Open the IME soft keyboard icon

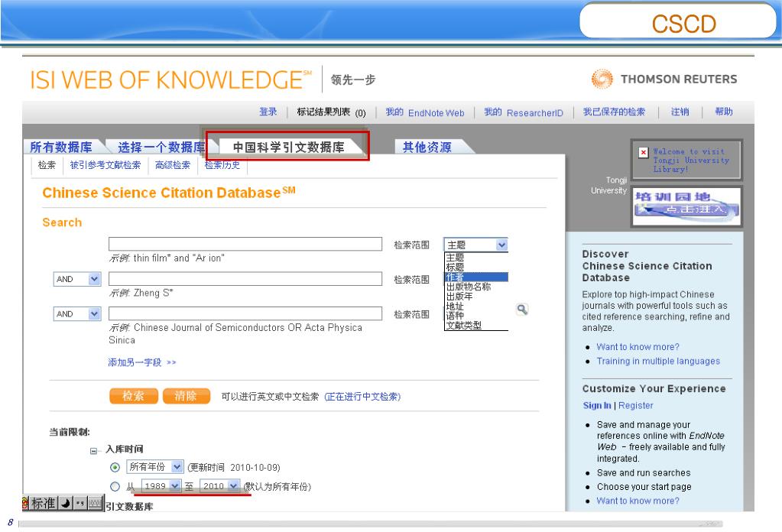coord(96,503)
